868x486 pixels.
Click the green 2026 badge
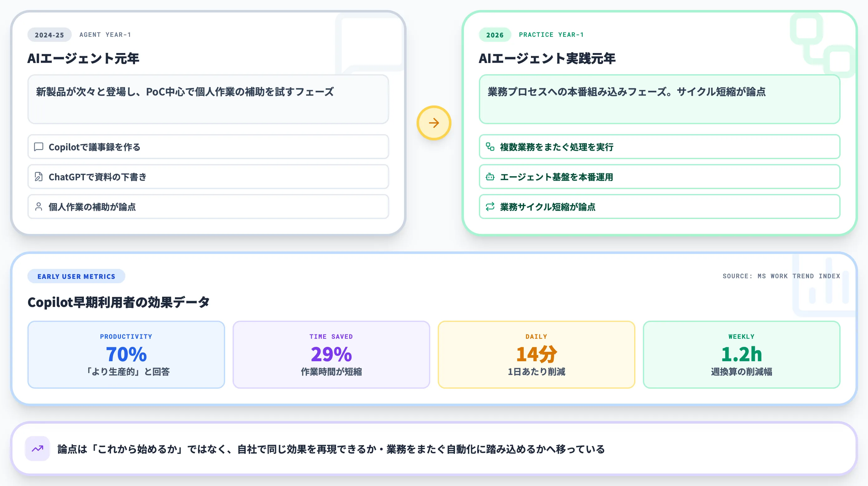(495, 35)
